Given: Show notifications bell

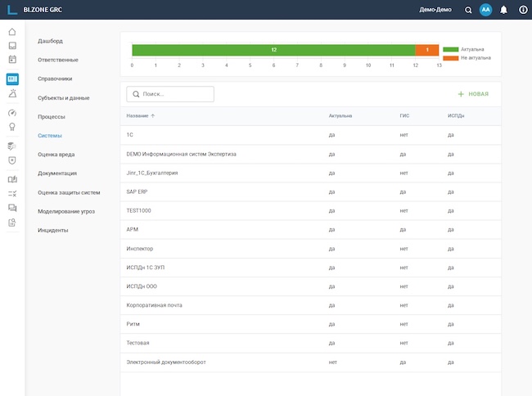Looking at the screenshot, I should [504, 10].
